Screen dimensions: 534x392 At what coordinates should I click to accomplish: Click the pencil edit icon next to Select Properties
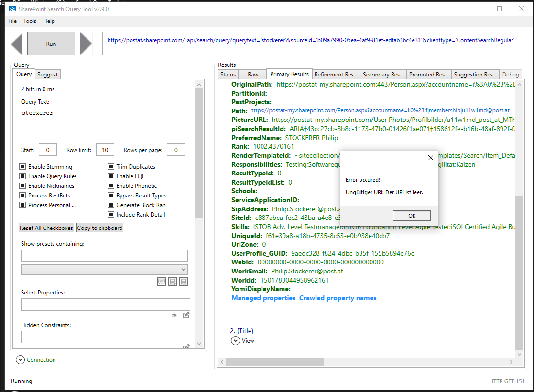186,315
